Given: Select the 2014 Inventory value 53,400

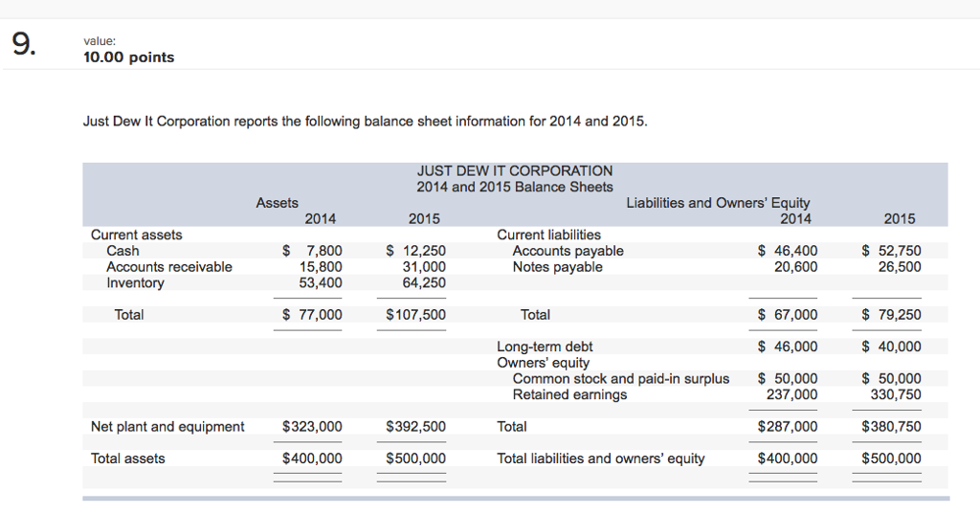Looking at the screenshot, I should (321, 283).
